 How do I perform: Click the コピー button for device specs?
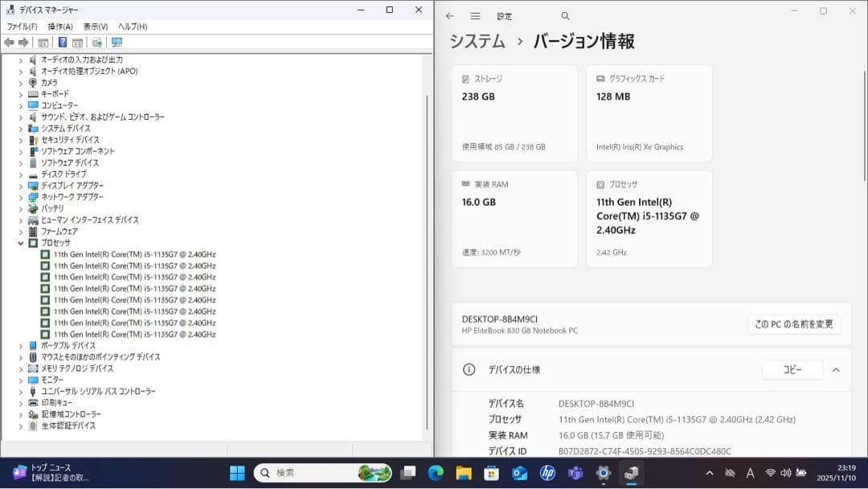coord(792,369)
